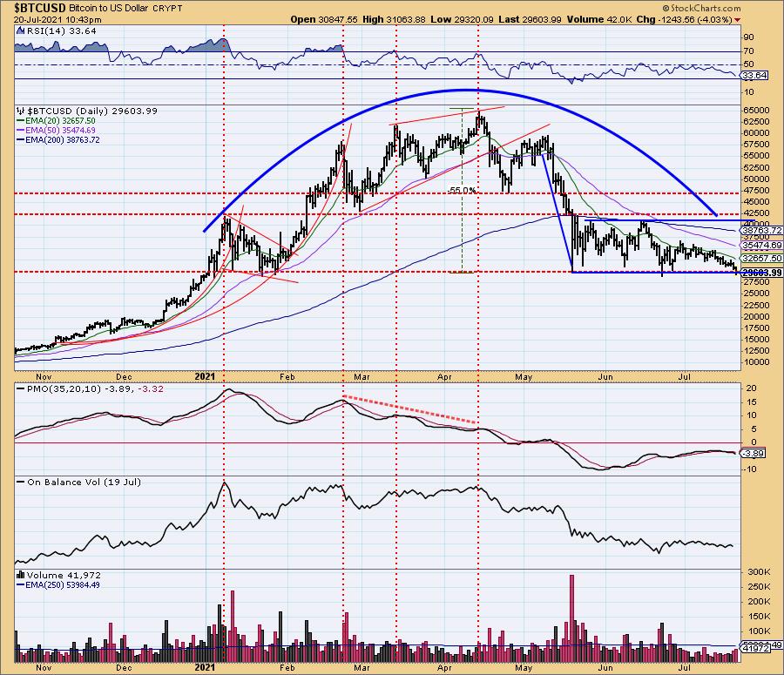Screen dimensions: 784x675
Task: Click the 'Bitcoin to US Dollar' description
Action: pos(109,9)
